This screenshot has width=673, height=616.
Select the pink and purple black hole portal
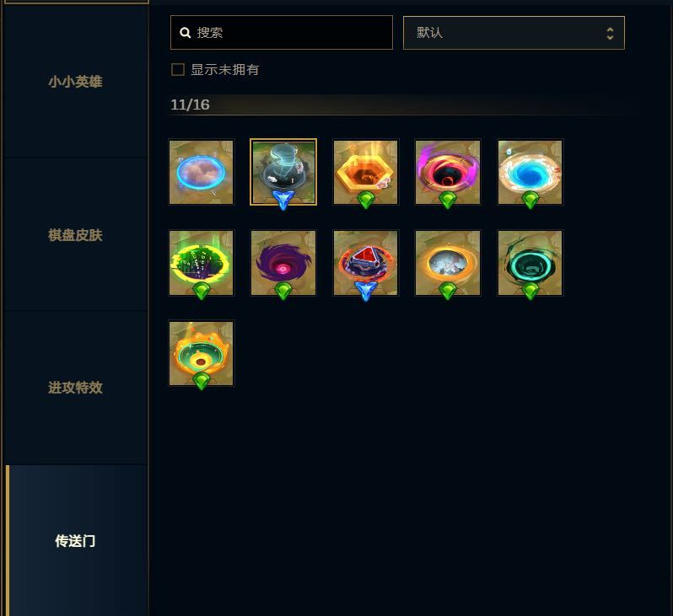(x=448, y=172)
